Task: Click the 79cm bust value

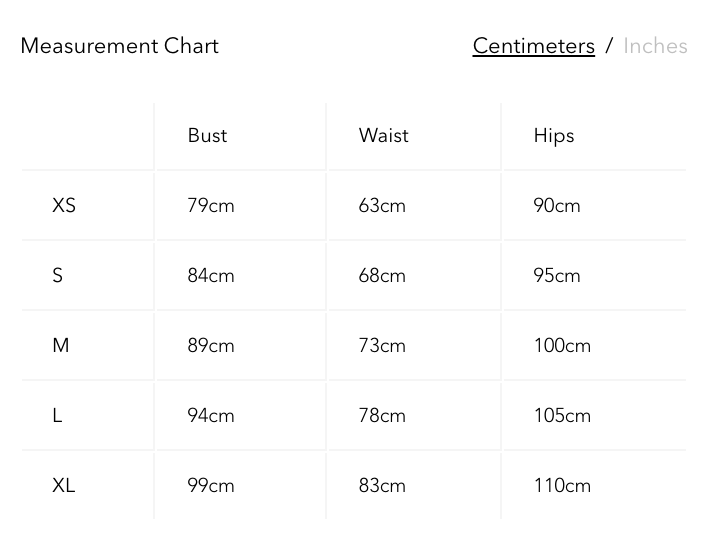Action: pos(210,206)
